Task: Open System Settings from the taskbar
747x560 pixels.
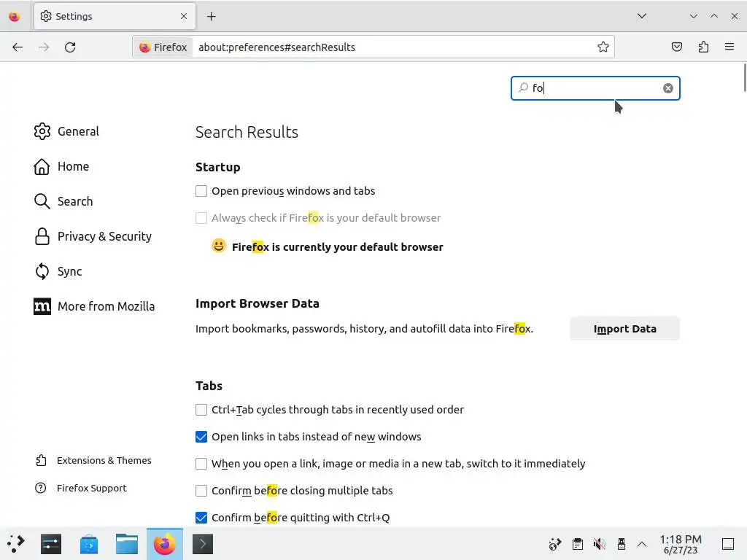Action: click(x=51, y=544)
